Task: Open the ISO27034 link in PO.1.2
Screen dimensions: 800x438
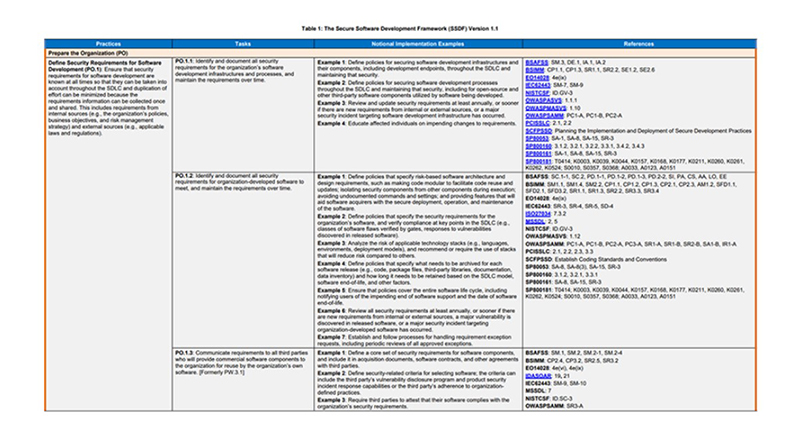Action: click(x=538, y=214)
